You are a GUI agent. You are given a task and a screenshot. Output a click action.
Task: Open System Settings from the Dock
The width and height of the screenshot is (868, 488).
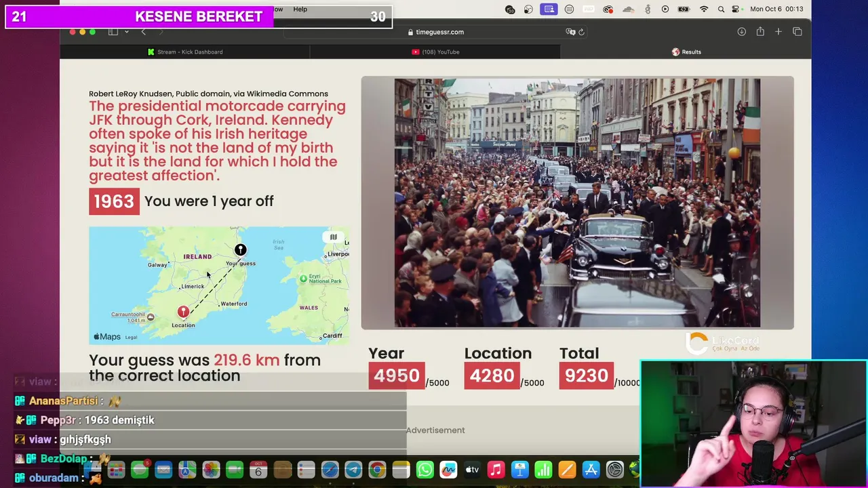click(x=614, y=470)
